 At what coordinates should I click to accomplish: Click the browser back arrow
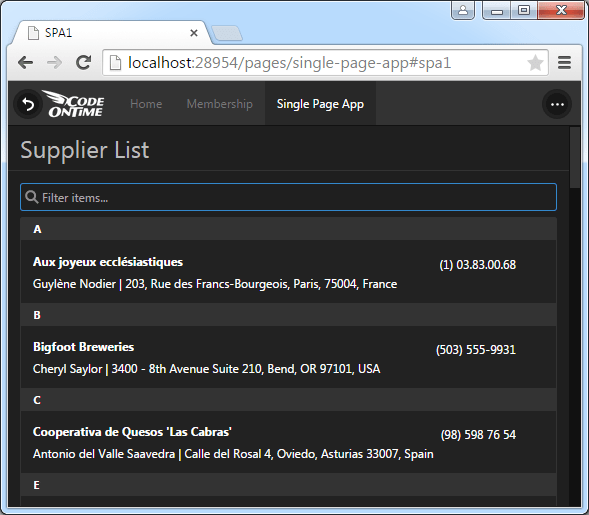(x=26, y=63)
